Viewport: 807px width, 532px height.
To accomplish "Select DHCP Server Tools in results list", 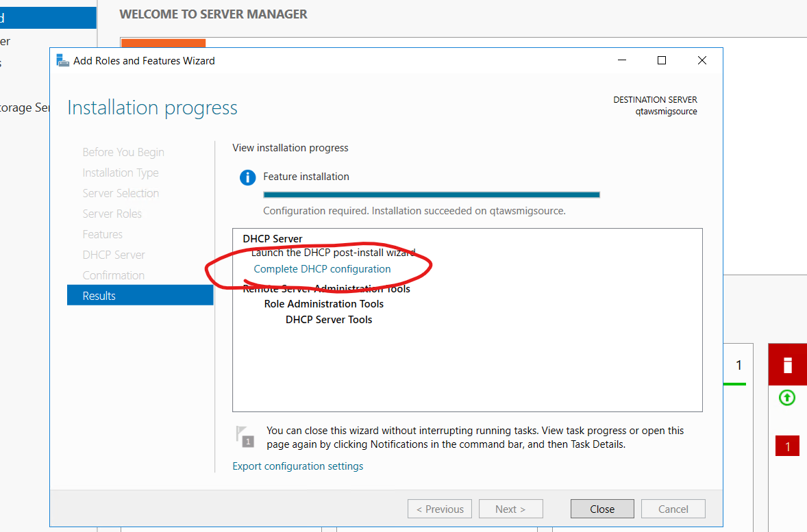I will pyautogui.click(x=329, y=320).
